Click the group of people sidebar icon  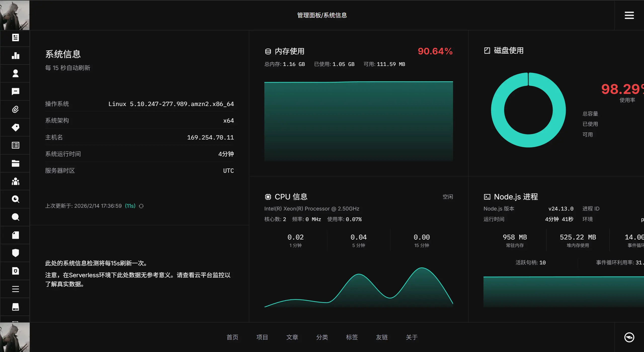pos(15,181)
